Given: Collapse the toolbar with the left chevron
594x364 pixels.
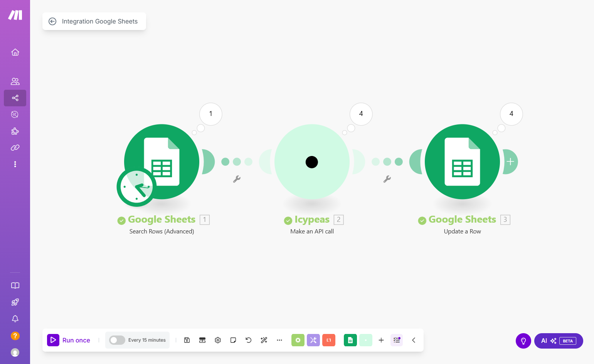Looking at the screenshot, I should click(414, 340).
